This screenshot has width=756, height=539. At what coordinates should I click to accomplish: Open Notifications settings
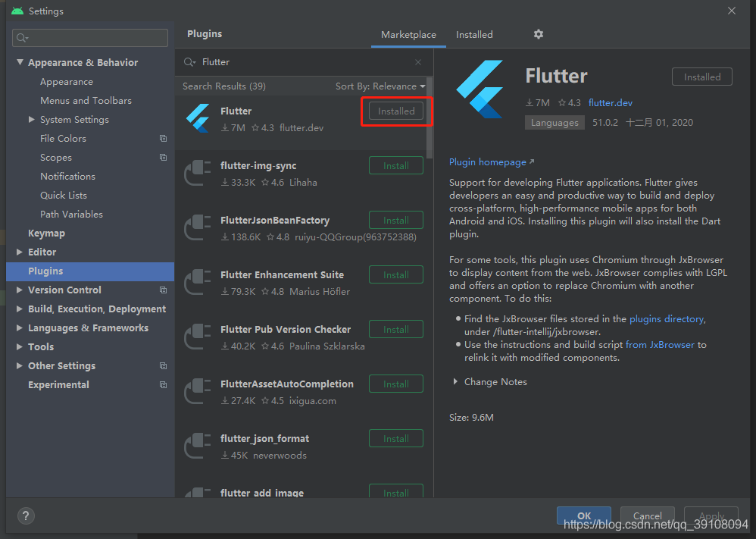(x=67, y=176)
